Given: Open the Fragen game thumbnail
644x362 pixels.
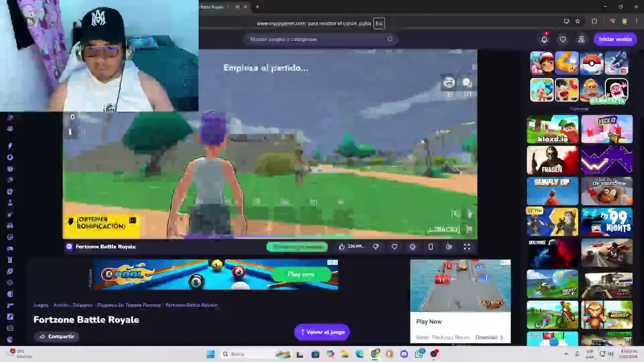Looking at the screenshot, I should tap(552, 160).
